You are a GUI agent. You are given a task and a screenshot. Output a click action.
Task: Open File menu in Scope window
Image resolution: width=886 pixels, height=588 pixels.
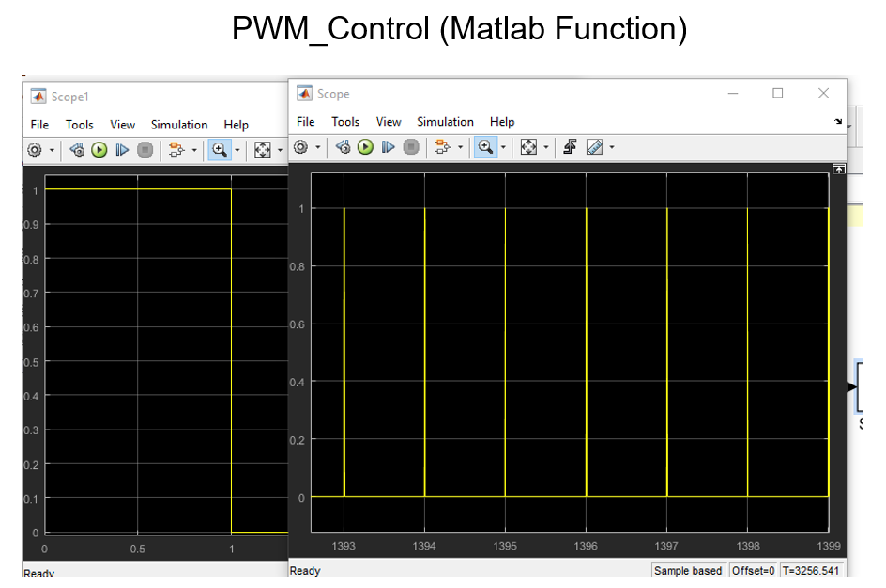coord(305,122)
